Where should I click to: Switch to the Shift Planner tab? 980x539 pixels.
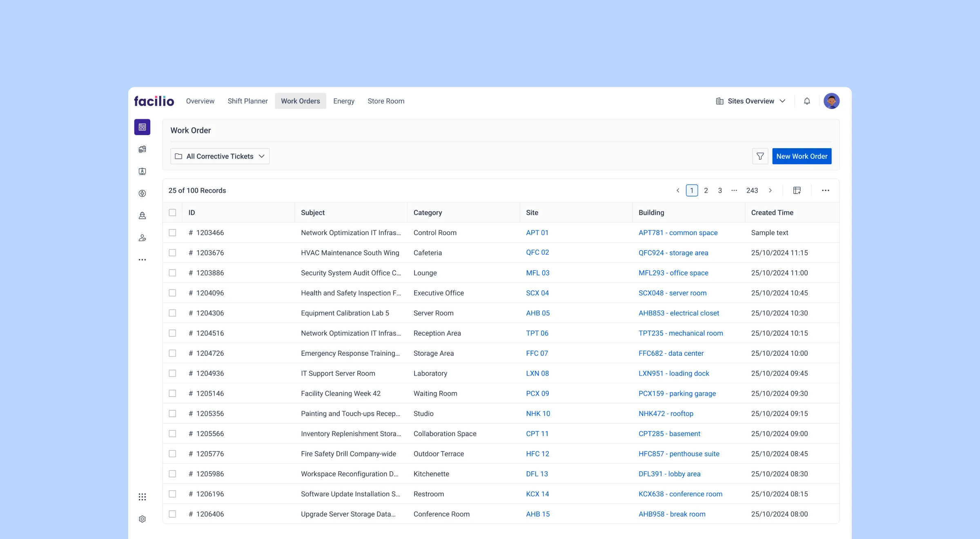coord(247,101)
